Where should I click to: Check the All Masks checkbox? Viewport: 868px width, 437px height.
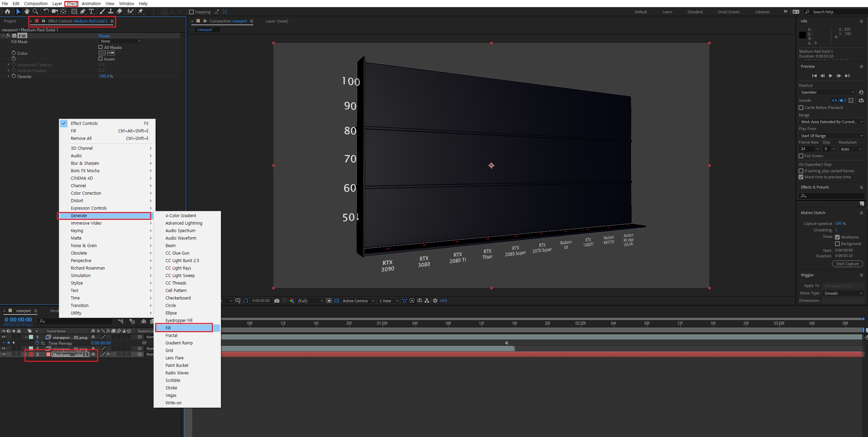(100, 47)
